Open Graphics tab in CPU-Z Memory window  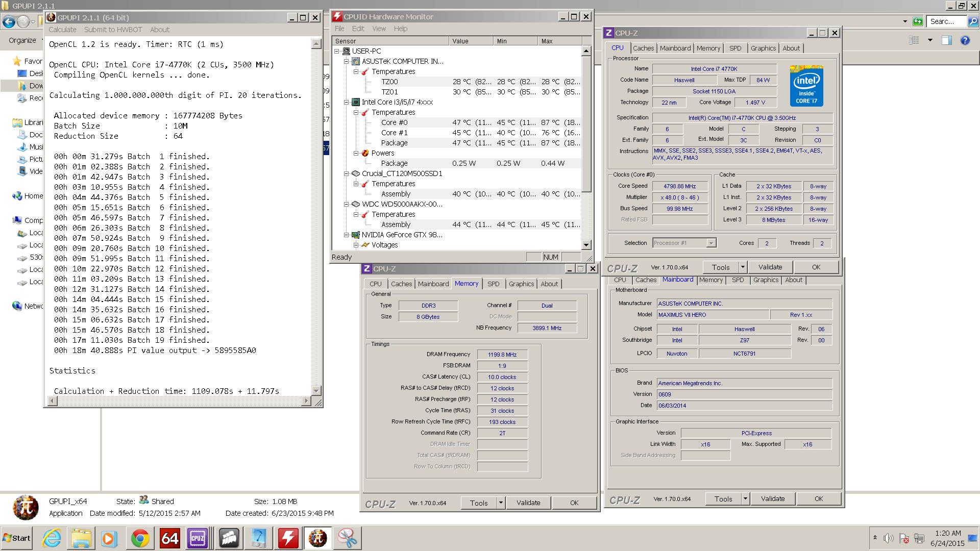[521, 284]
